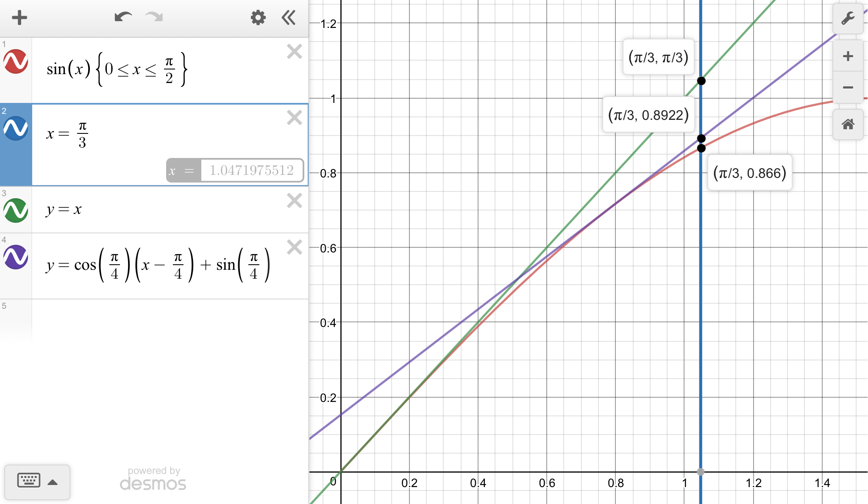
Task: Zoom in on the graph
Action: [x=848, y=56]
